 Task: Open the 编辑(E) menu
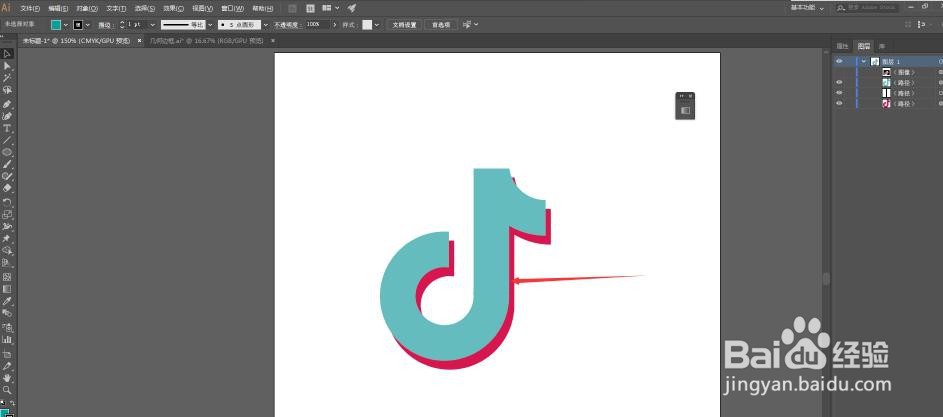(58, 8)
